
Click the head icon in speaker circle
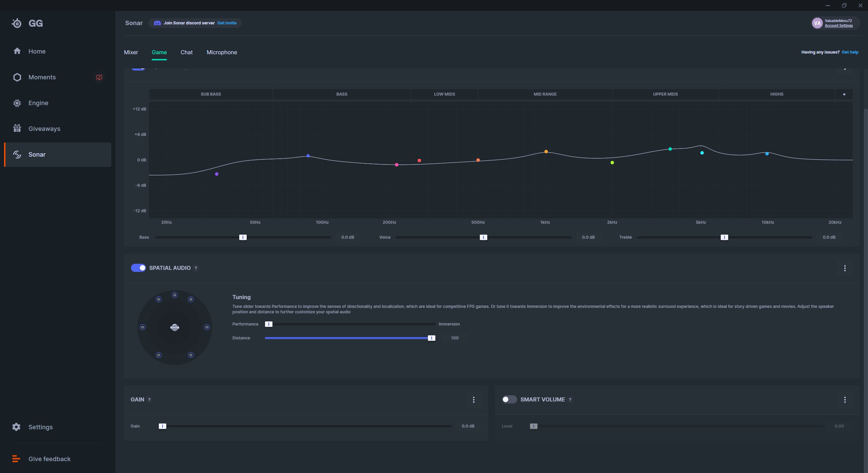[175, 328]
